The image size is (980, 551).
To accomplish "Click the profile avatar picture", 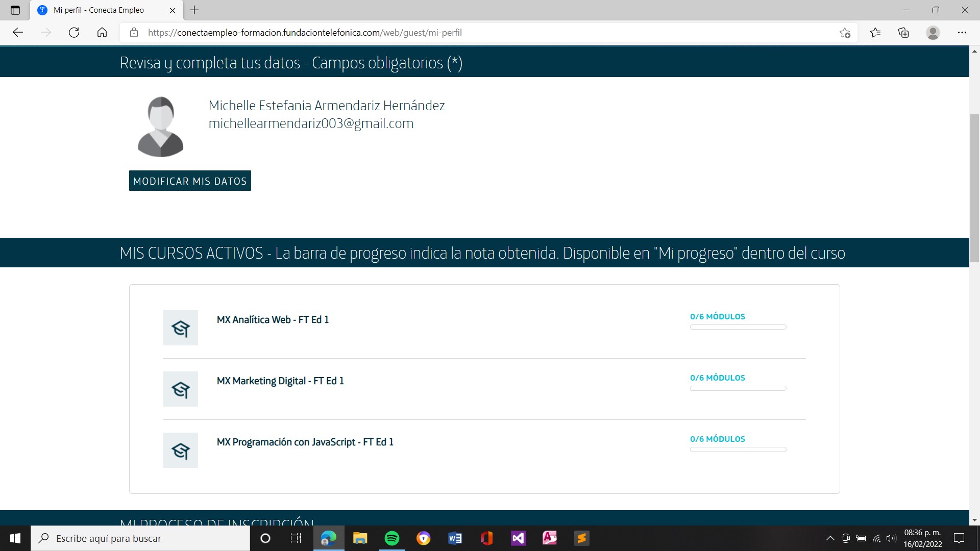I will [x=160, y=127].
